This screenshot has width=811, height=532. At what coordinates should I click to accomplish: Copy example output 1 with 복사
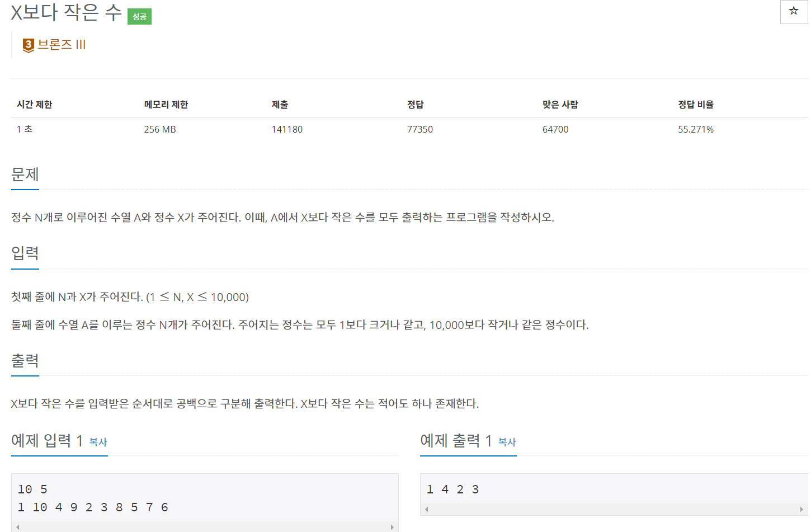pos(507,442)
